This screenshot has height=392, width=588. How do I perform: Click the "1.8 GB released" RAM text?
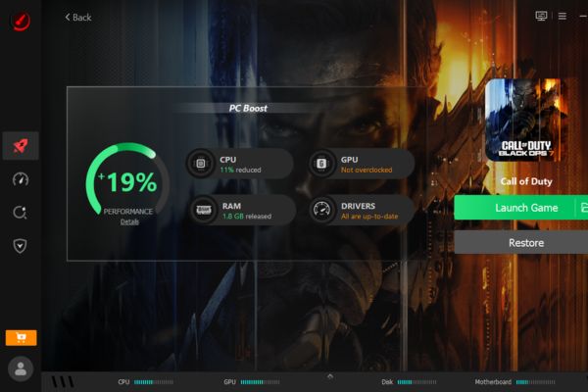point(247,217)
